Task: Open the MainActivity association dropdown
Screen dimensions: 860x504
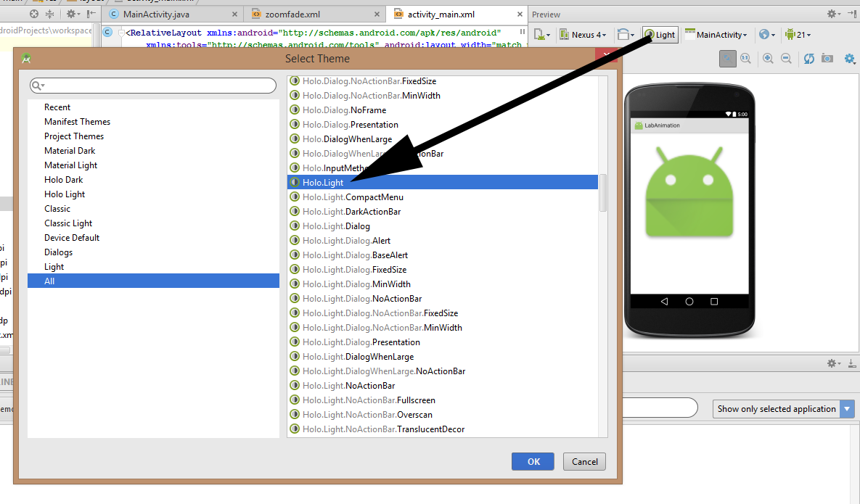Action: click(716, 35)
